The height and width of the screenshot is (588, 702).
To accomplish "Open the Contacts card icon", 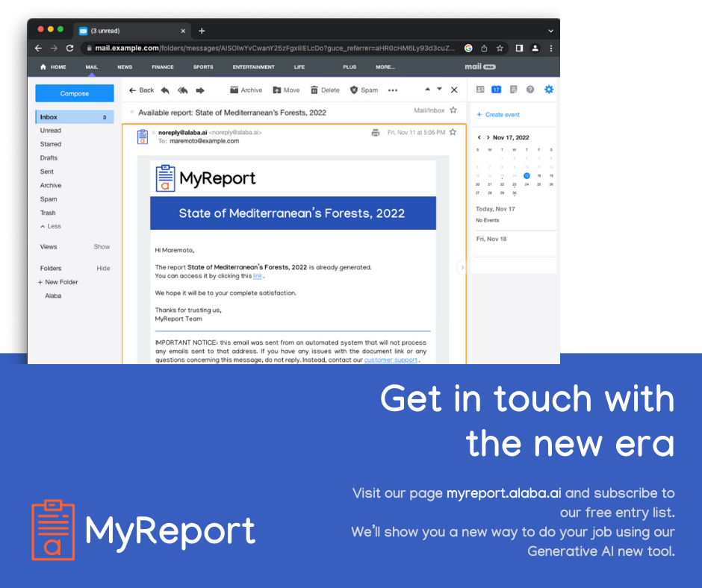I will pyautogui.click(x=480, y=90).
